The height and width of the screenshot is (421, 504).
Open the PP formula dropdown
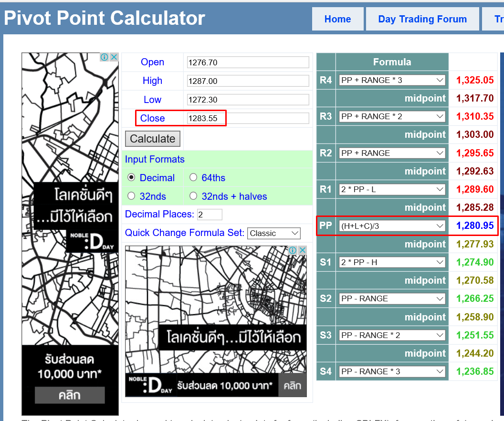[x=392, y=226]
